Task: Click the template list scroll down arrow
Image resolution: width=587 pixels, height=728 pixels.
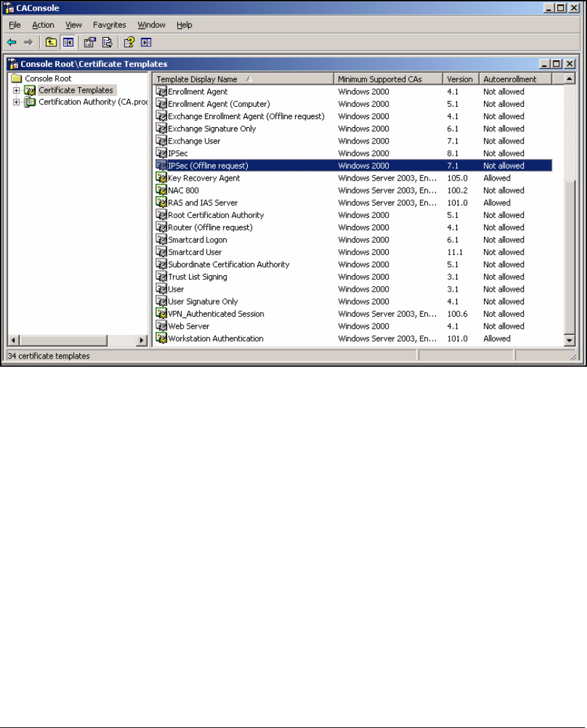Action: tap(569, 340)
